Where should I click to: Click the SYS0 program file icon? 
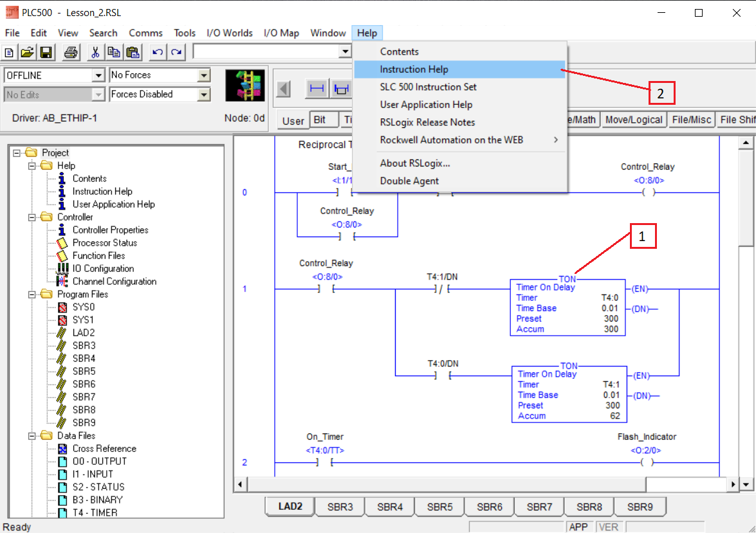tap(62, 307)
